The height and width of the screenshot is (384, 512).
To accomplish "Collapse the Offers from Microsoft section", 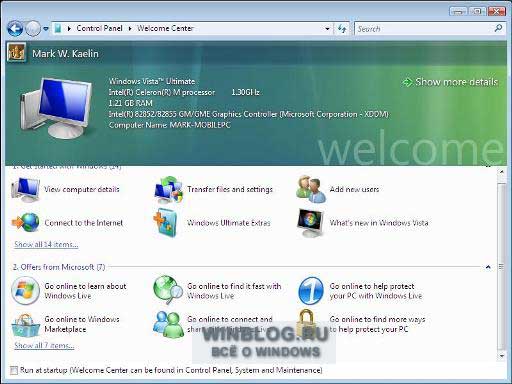I will click(488, 267).
